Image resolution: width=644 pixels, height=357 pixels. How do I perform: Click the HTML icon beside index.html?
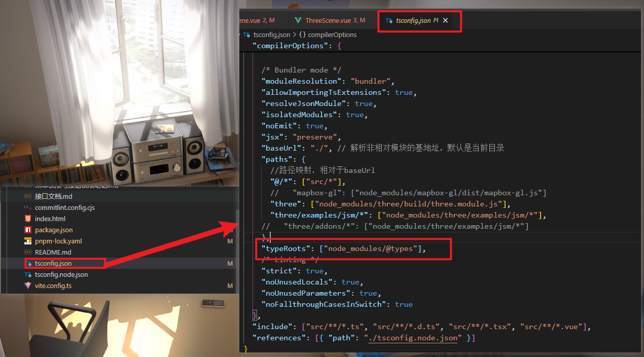pyautogui.click(x=27, y=219)
